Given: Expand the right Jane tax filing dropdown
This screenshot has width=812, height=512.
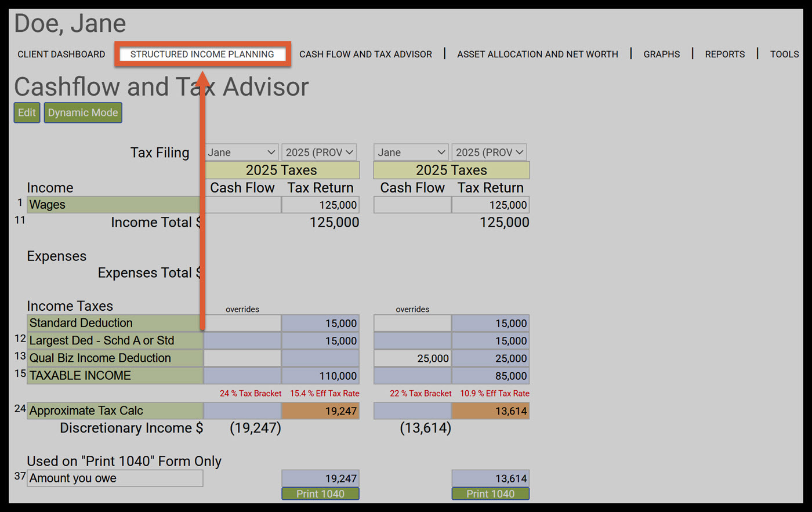Looking at the screenshot, I should (411, 152).
